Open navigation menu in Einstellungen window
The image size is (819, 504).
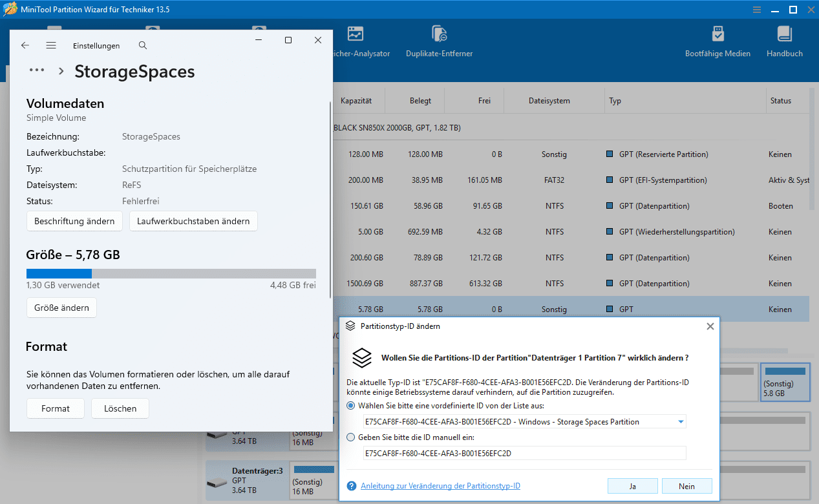[51, 45]
